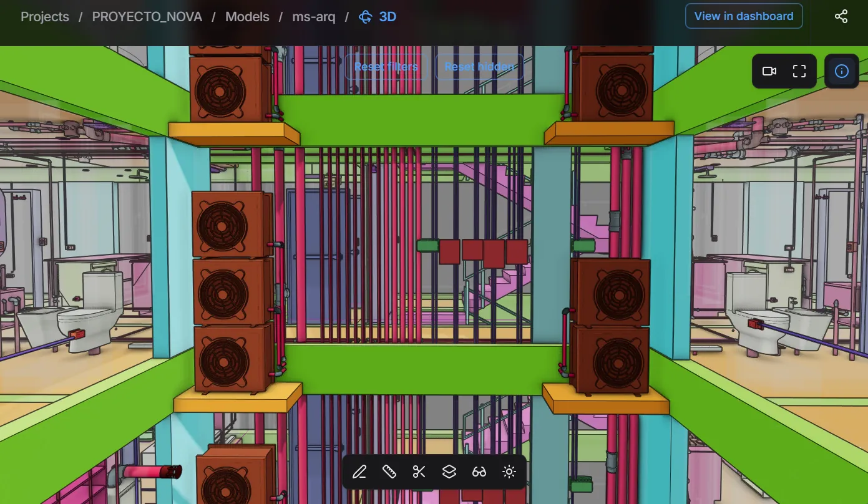Select the 3D view breadcrumb

pos(388,17)
